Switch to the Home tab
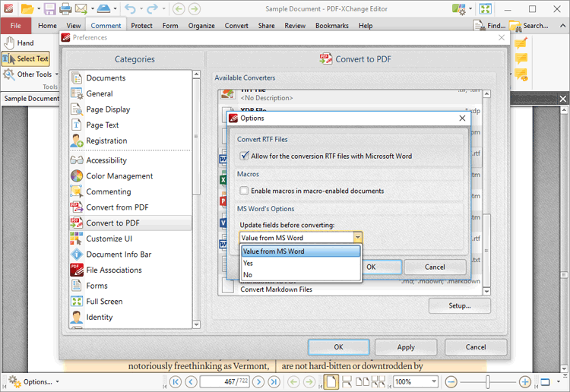The height and width of the screenshot is (392, 570). click(47, 25)
